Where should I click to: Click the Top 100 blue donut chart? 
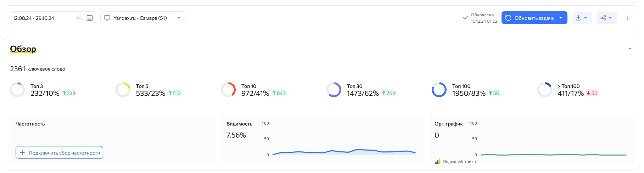click(439, 90)
